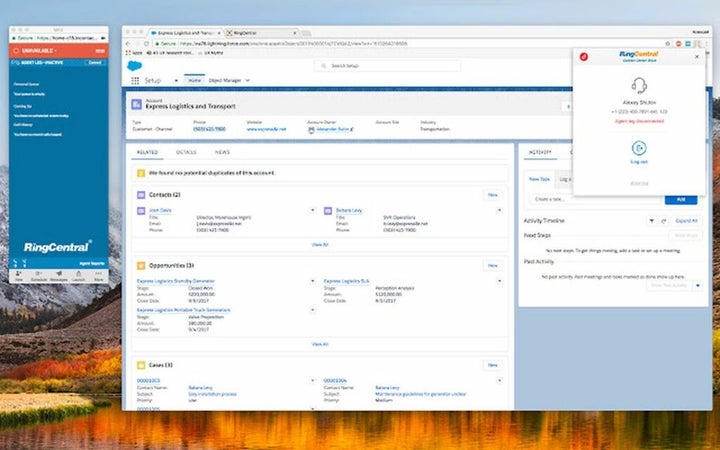Screen dimensions: 720x450
Task: Open Messages in the RingCentral bottom bar
Action: (59, 276)
